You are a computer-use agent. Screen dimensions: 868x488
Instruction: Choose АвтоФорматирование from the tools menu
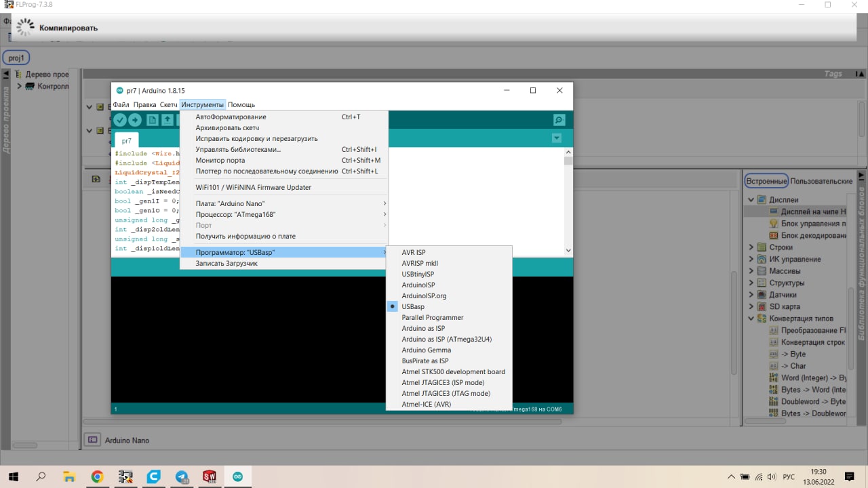click(x=284, y=117)
